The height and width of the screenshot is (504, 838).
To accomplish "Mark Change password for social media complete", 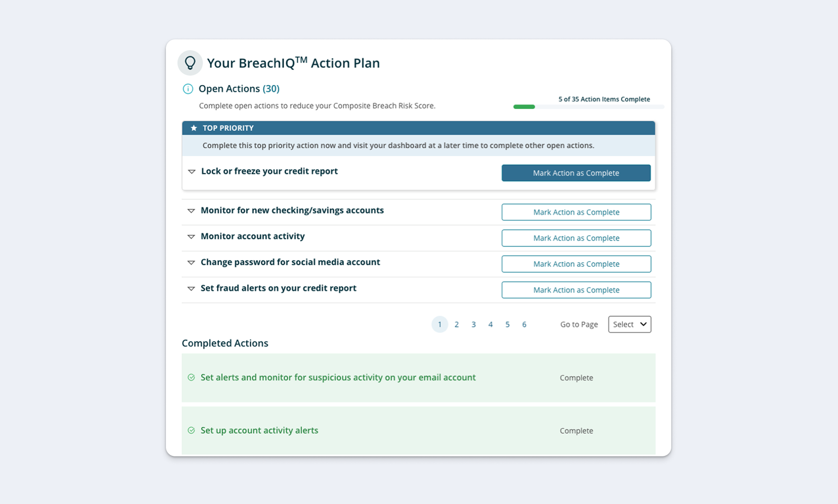I will point(576,264).
